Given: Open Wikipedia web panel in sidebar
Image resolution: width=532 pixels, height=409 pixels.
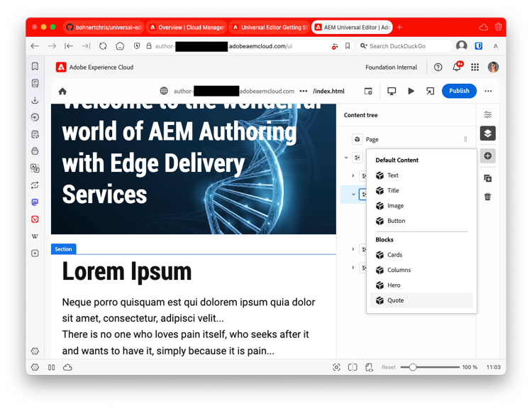Looking at the screenshot, I should (35, 236).
